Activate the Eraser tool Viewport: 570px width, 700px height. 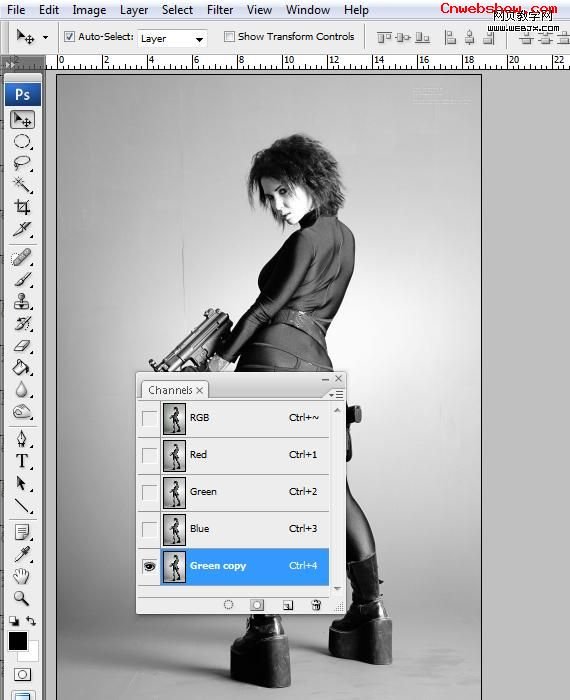point(22,346)
